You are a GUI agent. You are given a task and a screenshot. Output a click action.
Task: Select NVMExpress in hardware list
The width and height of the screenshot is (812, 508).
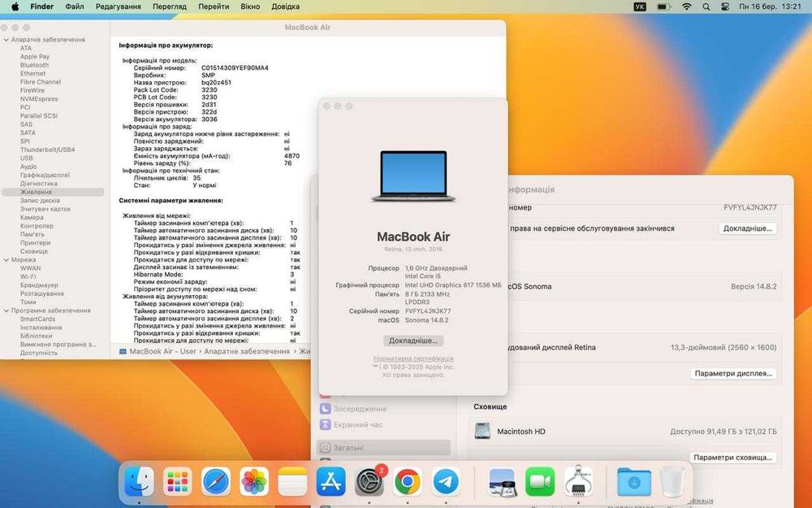pos(39,98)
